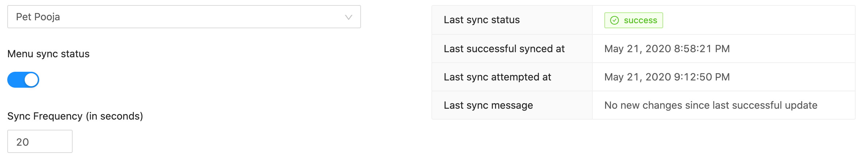
Task: Click the Sync Frequency input field
Action: click(x=40, y=141)
